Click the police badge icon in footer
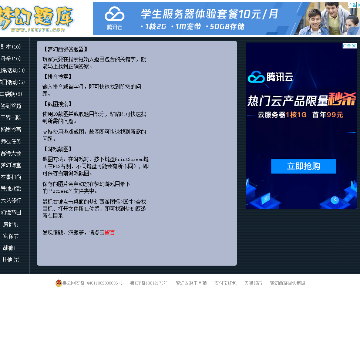This screenshot has height=360, width=360. [59, 283]
